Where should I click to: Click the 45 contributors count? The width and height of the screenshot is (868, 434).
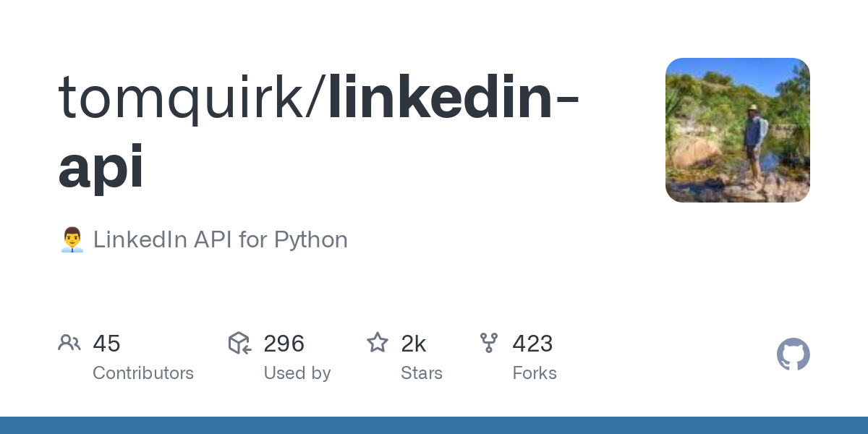pos(106,344)
